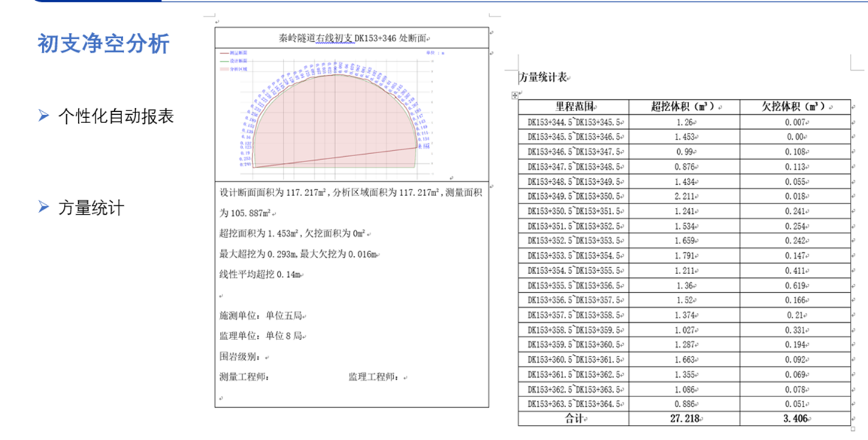The height and width of the screenshot is (440, 868).
Task: Select the 27.218 total value cell
Action: click(x=685, y=419)
